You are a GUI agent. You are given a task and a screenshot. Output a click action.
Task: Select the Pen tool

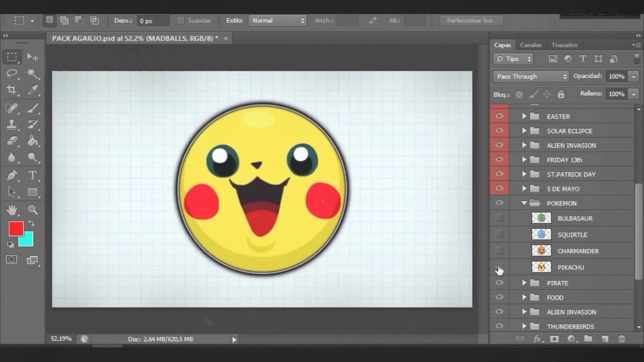point(12,175)
